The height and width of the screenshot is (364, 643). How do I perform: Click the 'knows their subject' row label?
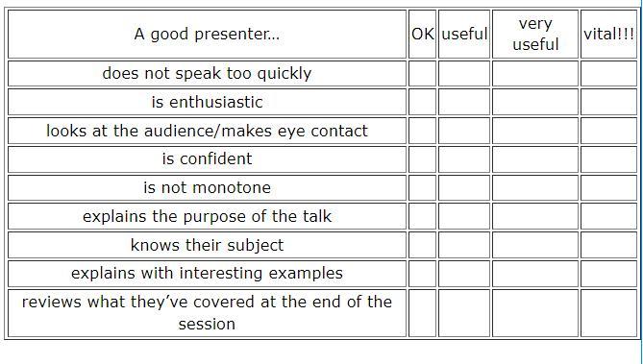[207, 245]
